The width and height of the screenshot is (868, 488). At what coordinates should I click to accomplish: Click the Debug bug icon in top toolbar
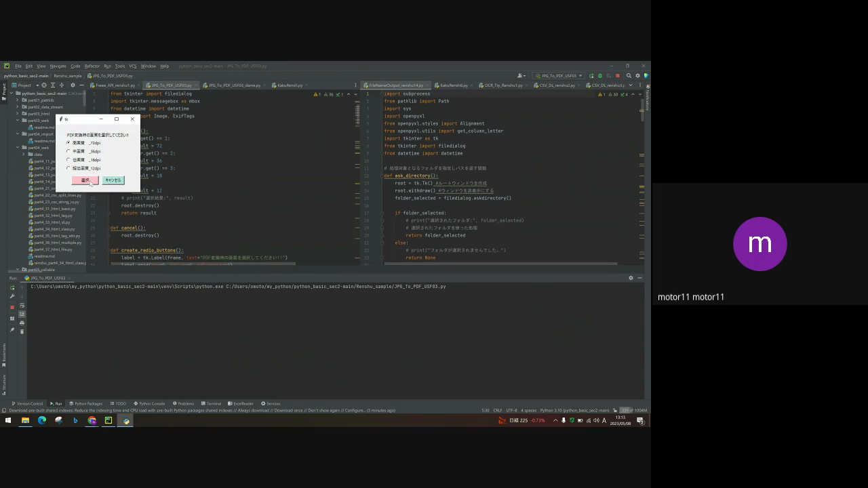(x=599, y=76)
